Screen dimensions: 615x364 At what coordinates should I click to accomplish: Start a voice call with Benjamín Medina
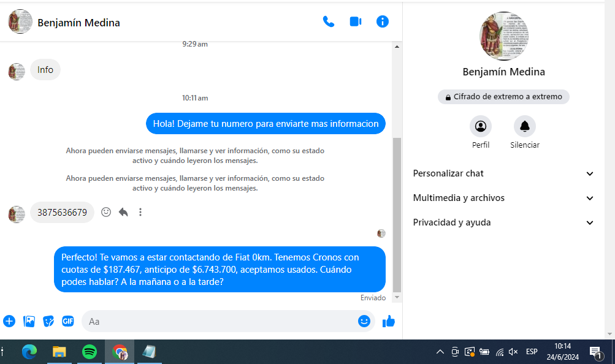coord(329,22)
